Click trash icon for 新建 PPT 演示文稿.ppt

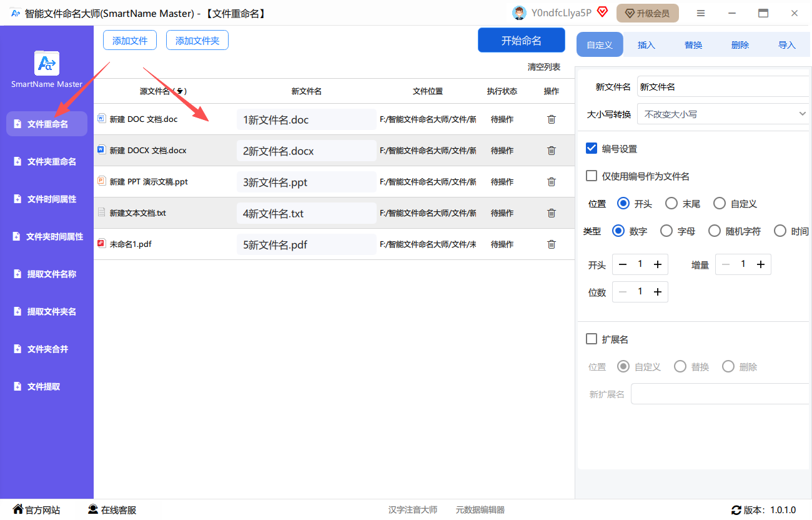click(x=551, y=182)
